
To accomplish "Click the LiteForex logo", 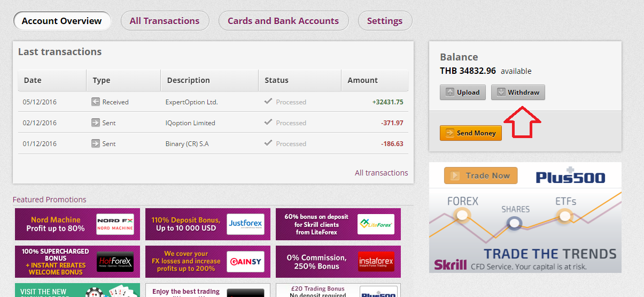I will (376, 224).
